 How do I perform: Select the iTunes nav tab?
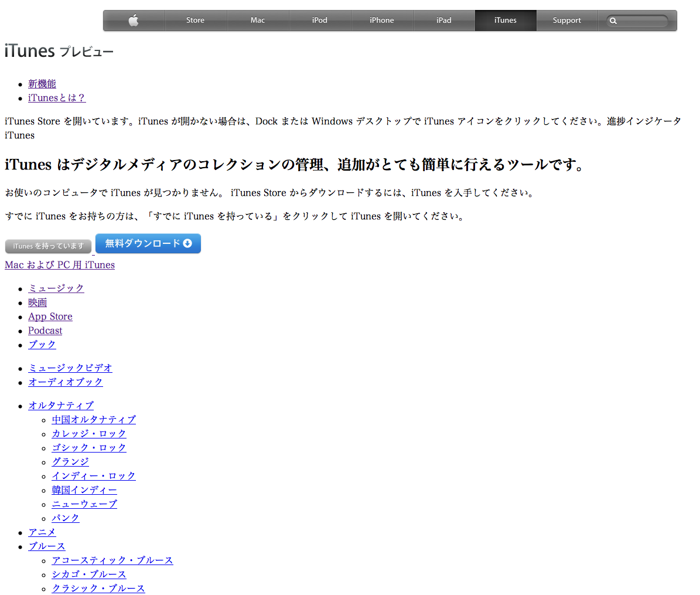pos(506,21)
